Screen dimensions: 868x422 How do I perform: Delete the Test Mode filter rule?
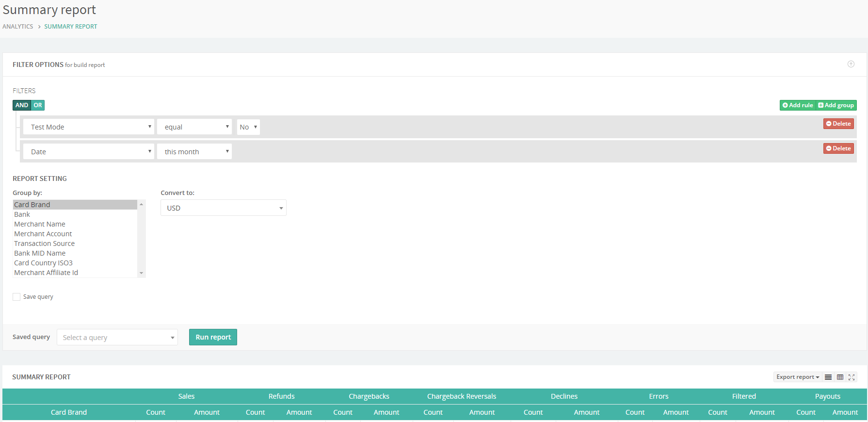click(838, 124)
